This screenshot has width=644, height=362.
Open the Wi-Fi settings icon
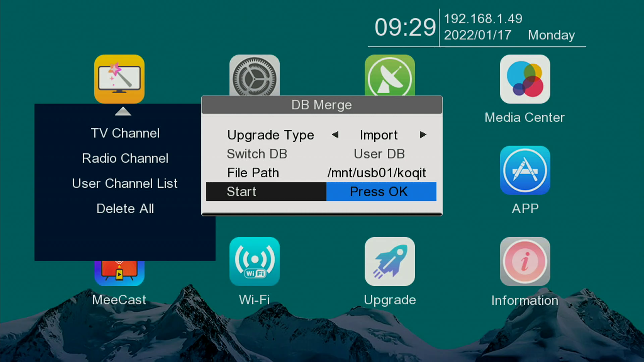pos(254,261)
